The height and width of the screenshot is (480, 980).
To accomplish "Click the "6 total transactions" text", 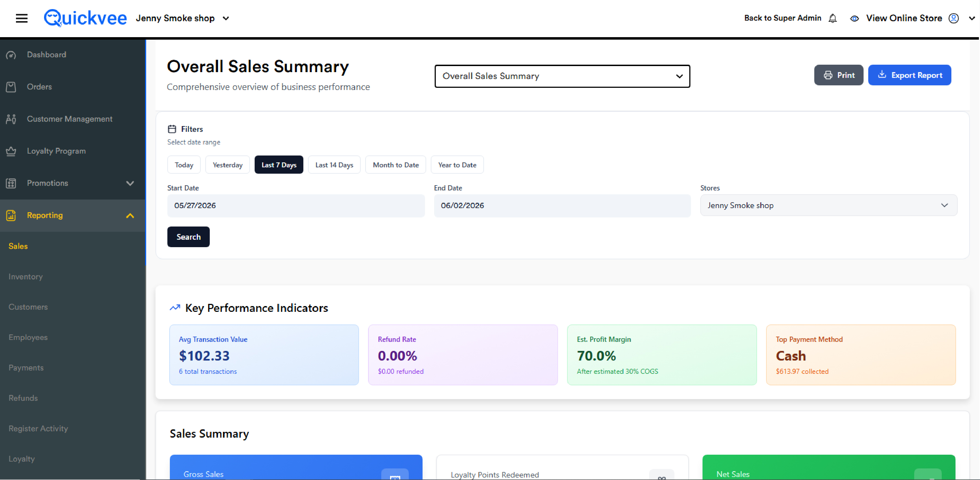I will point(208,372).
